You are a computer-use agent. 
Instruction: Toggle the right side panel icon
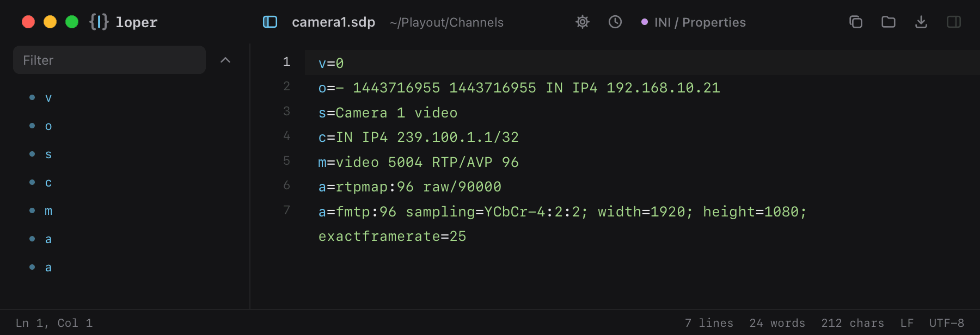954,22
